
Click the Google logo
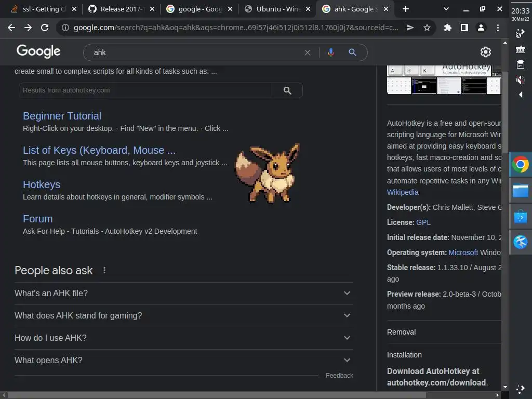coord(38,51)
